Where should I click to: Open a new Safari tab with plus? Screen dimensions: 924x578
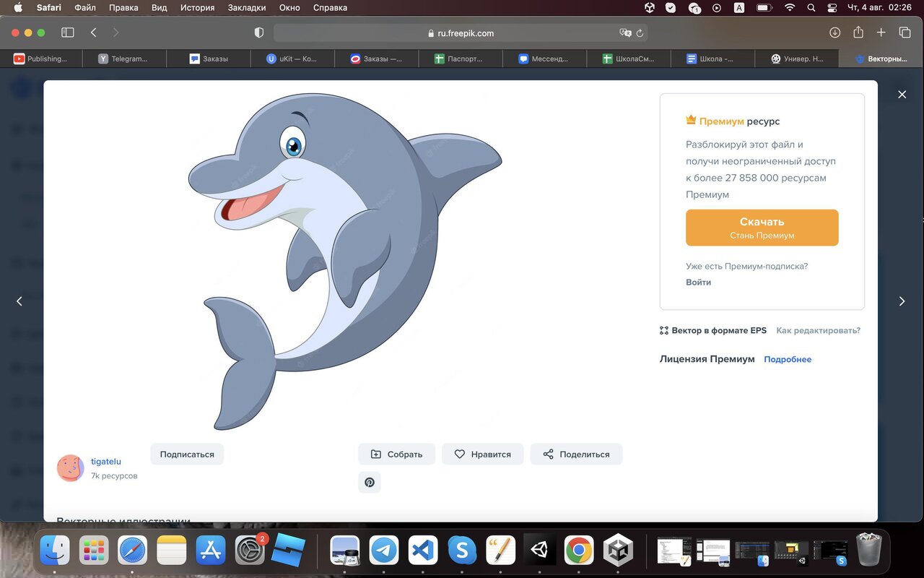[881, 33]
